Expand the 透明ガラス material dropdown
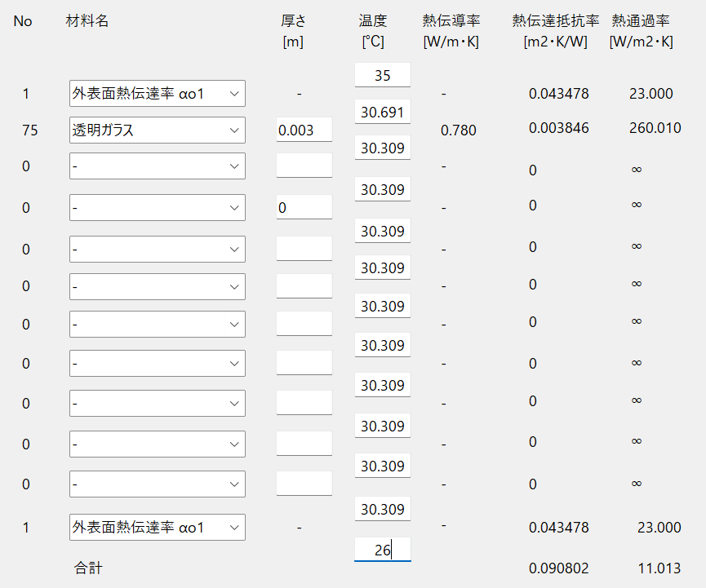Image resolution: width=706 pixels, height=588 pixels. [x=158, y=130]
